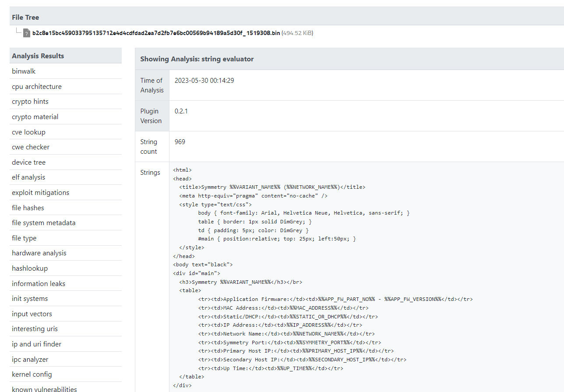The height and width of the screenshot is (392, 564).
Task: Select the Analysis Results panel header
Action: click(37, 56)
